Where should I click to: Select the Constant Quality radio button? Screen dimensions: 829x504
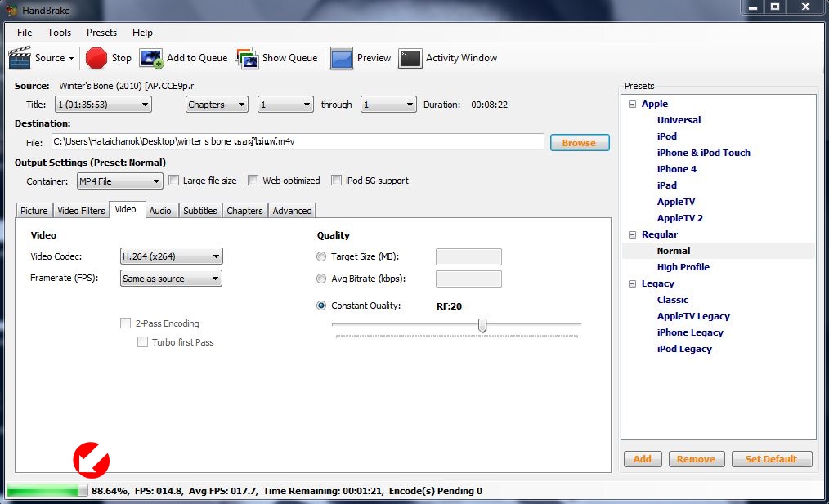(x=321, y=306)
